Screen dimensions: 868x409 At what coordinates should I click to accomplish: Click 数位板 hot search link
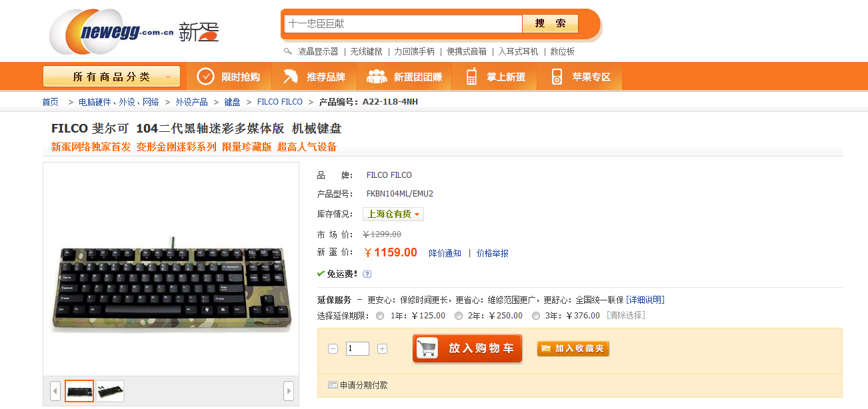pos(563,51)
